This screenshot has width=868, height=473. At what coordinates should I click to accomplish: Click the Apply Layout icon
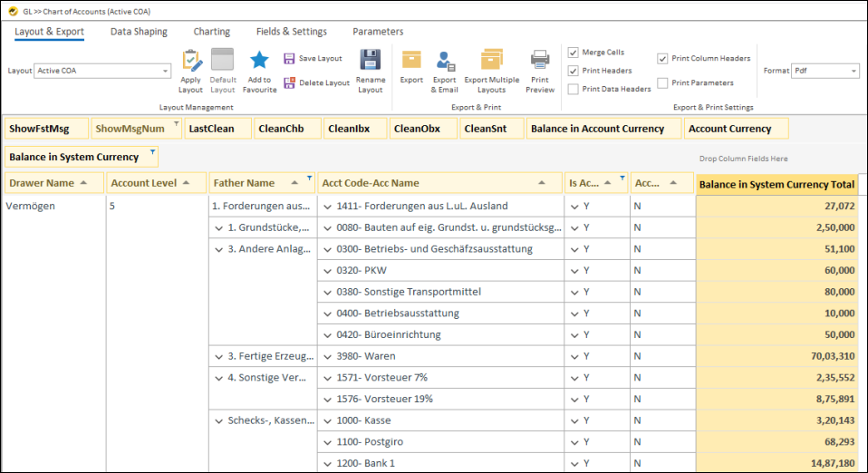pyautogui.click(x=190, y=62)
